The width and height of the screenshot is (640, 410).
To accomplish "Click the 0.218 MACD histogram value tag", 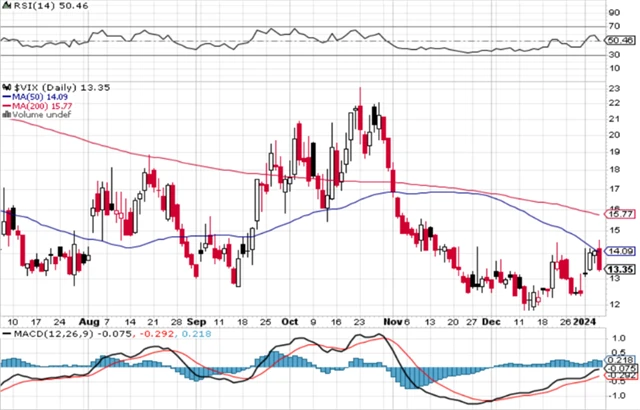I will (621, 358).
